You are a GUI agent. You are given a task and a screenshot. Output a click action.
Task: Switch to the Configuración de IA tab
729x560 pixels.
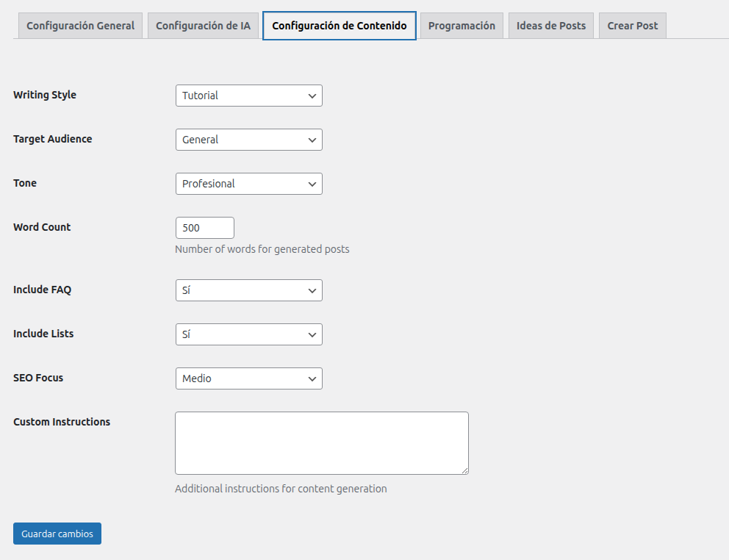[203, 26]
